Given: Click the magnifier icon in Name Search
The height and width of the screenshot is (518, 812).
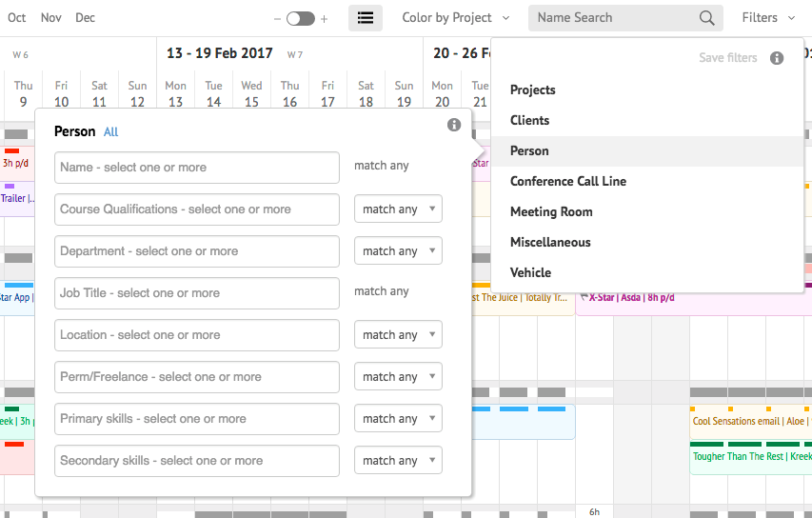Looking at the screenshot, I should (706, 18).
